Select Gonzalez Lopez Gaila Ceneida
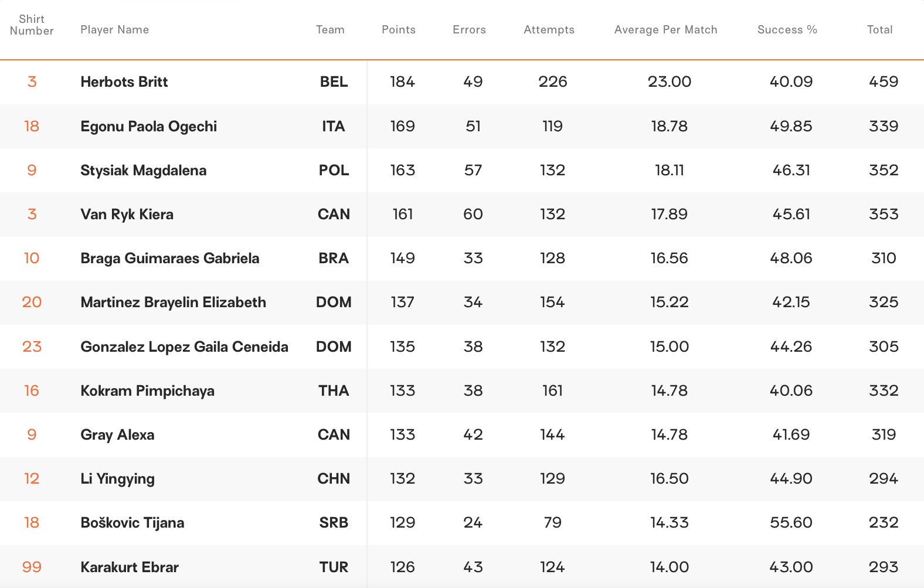Image resolution: width=924 pixels, height=588 pixels. (x=184, y=347)
